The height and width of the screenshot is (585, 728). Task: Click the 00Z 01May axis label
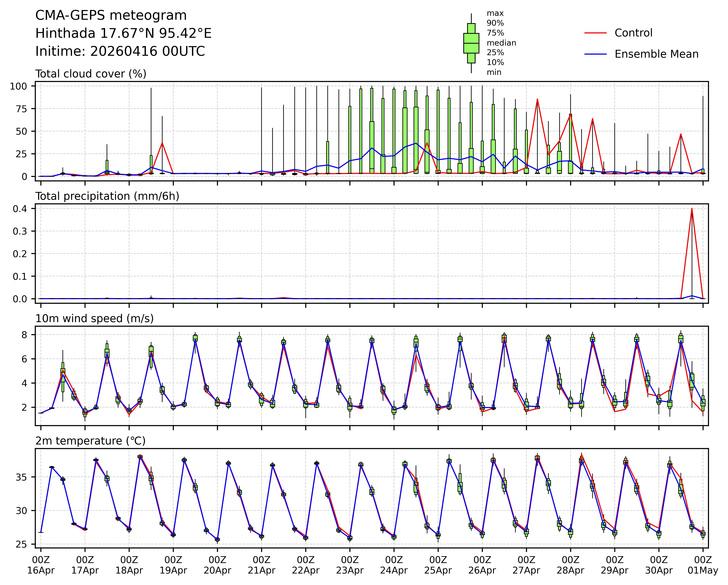coord(703,565)
